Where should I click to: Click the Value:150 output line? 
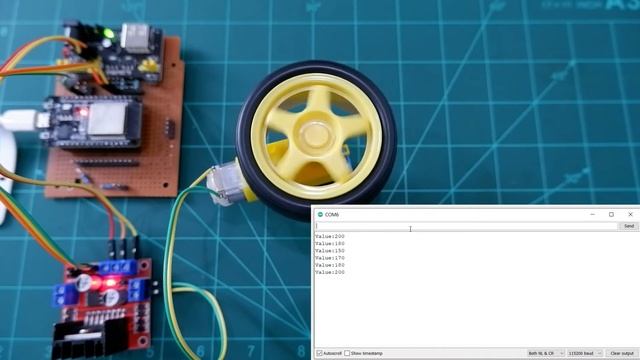tap(330, 251)
